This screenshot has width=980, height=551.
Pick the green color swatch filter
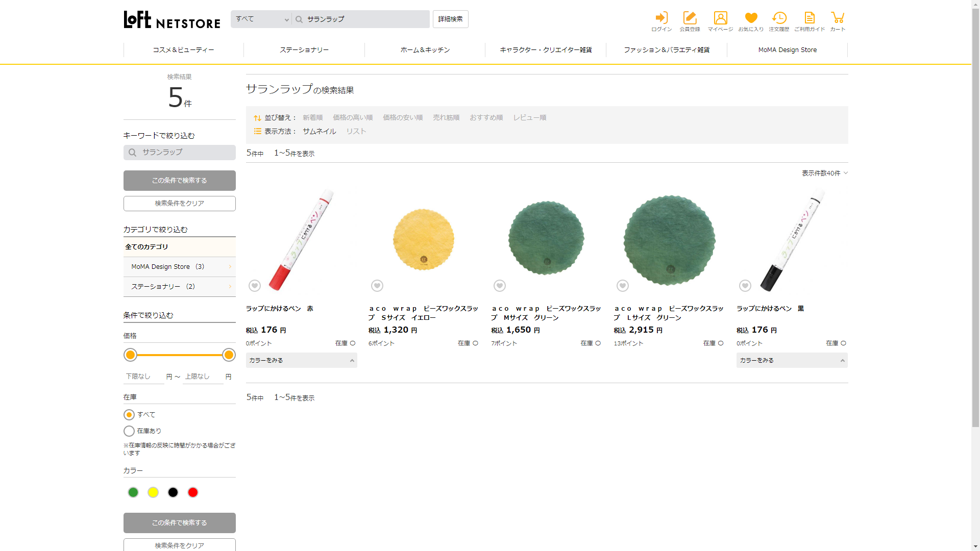pyautogui.click(x=133, y=492)
